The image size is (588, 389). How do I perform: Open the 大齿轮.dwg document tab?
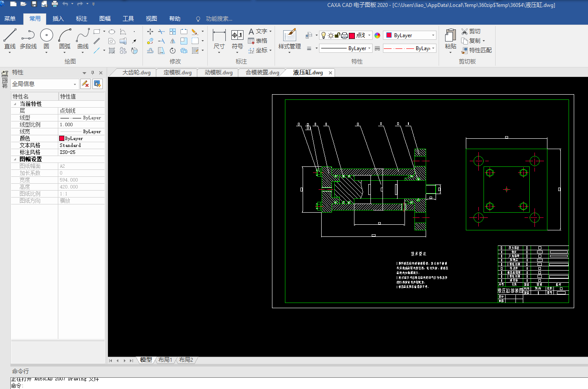pyautogui.click(x=136, y=73)
